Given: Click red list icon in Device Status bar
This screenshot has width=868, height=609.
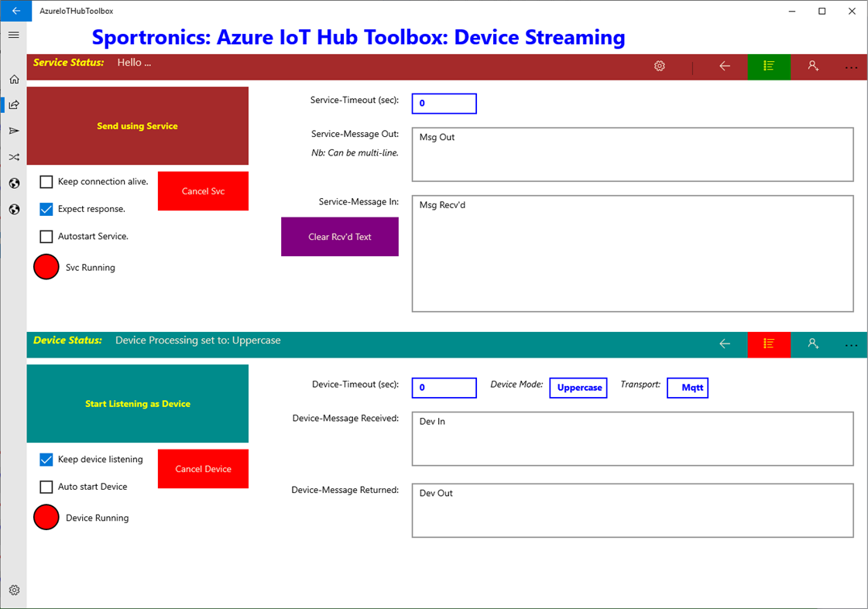Looking at the screenshot, I should 769,344.
